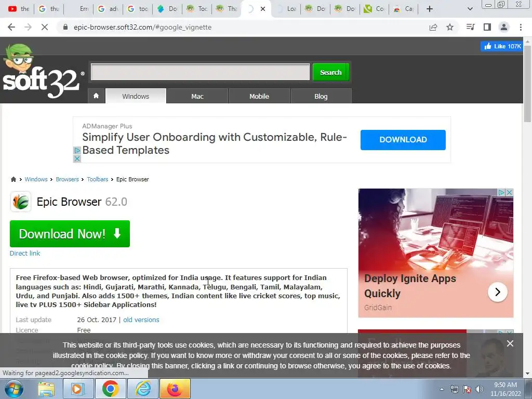Open a new tab with plus icon
This screenshot has height=399, width=532.
430,9
